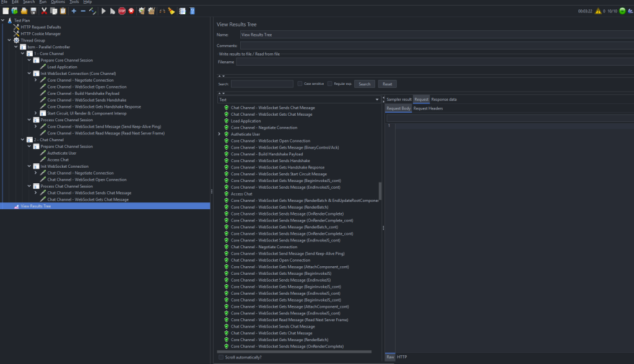Click the Shutdown red X icon
The height and width of the screenshot is (364, 634).
[131, 11]
